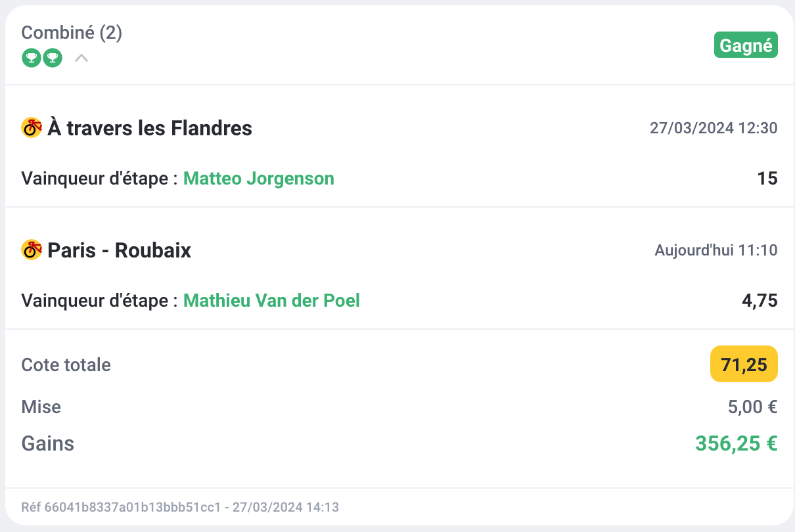Click the odds value 4,75
This screenshot has height=532, width=795.
(760, 301)
